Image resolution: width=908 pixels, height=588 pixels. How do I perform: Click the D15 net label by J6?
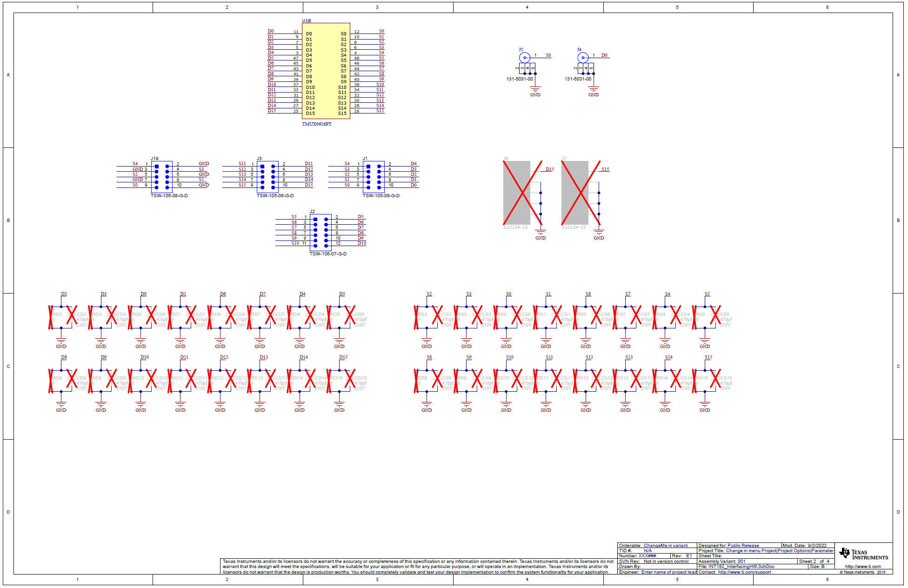(550, 169)
